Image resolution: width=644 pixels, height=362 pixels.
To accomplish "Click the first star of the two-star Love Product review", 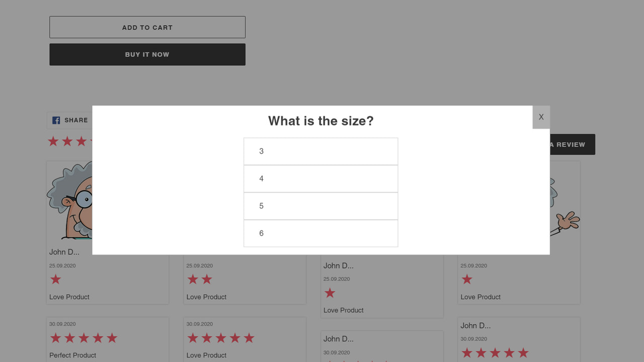I will tap(193, 279).
